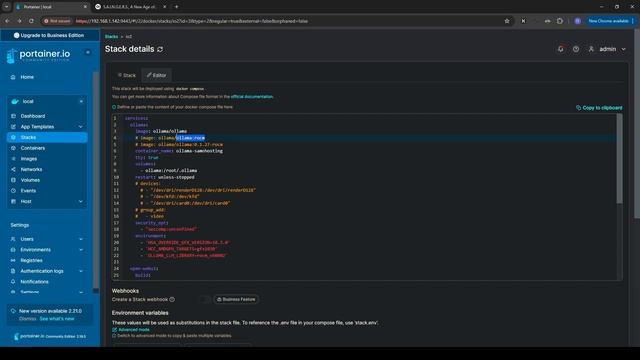640x360 pixels.
Task: Click Upgrade to Business Edition banner
Action: pyautogui.click(x=49, y=36)
